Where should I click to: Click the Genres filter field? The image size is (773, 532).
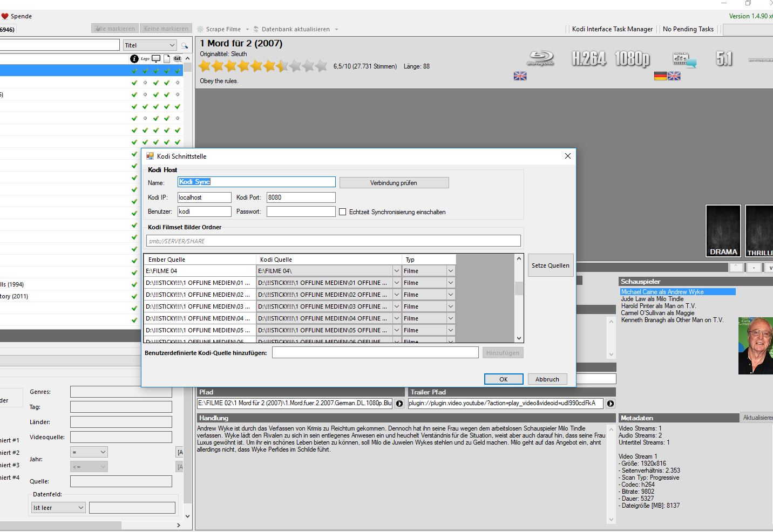click(x=121, y=392)
